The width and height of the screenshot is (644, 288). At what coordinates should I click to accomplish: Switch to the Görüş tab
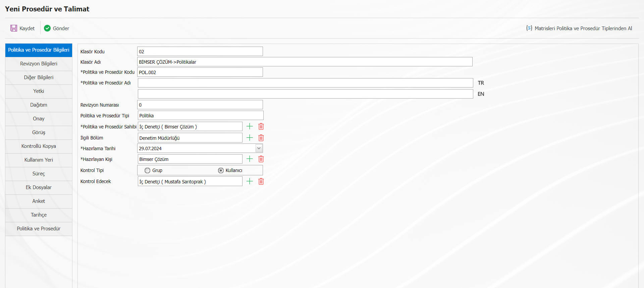click(39, 132)
